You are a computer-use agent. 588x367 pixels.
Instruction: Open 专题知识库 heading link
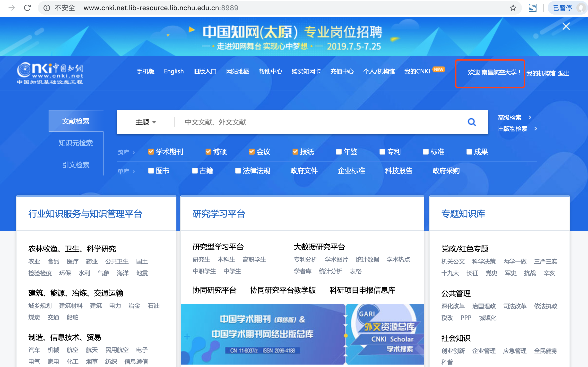pos(463,214)
